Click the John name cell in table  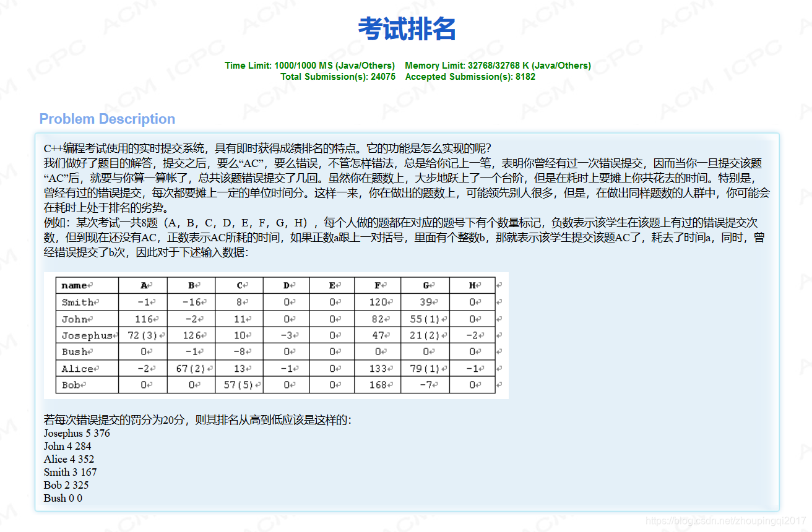87,319
